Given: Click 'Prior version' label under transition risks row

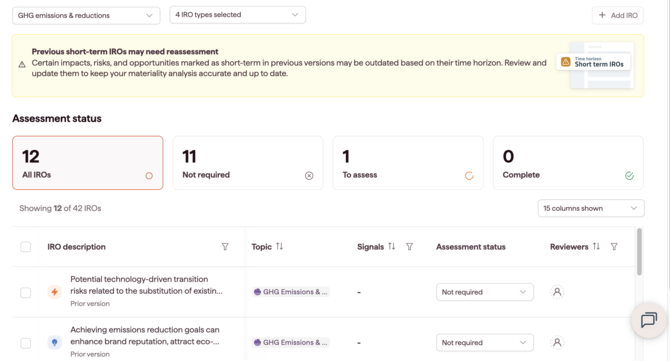Looking at the screenshot, I should [90, 304].
